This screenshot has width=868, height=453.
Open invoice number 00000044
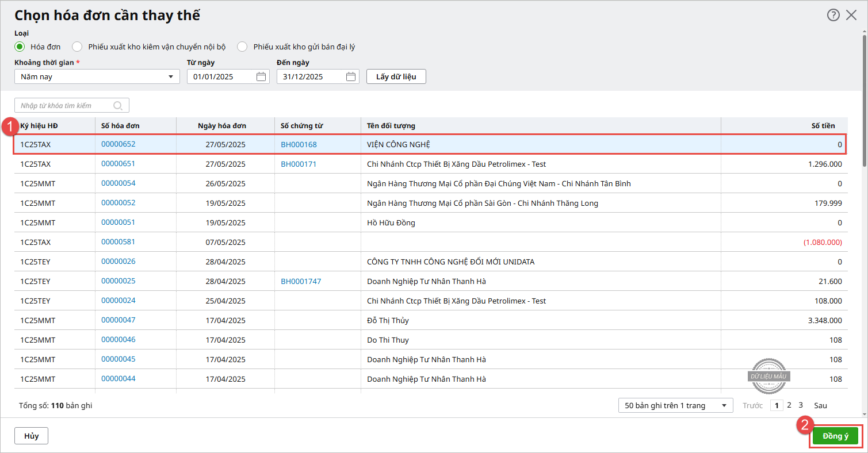(118, 379)
